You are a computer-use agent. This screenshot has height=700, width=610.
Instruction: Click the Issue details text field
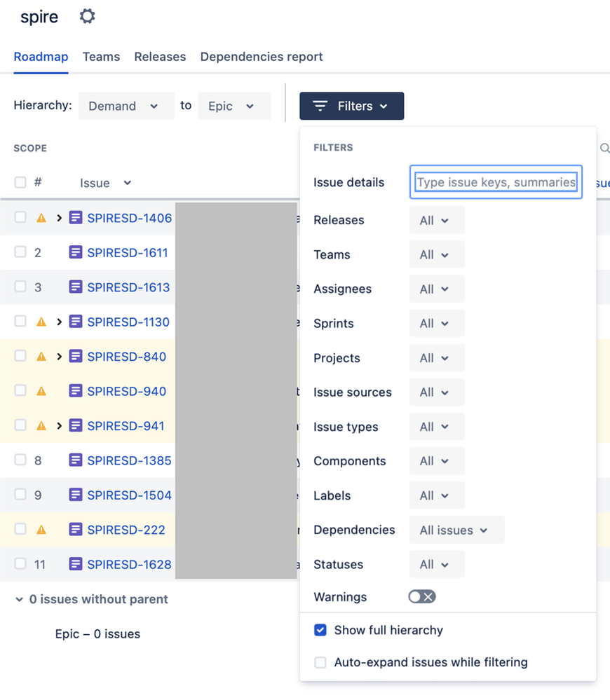click(496, 182)
